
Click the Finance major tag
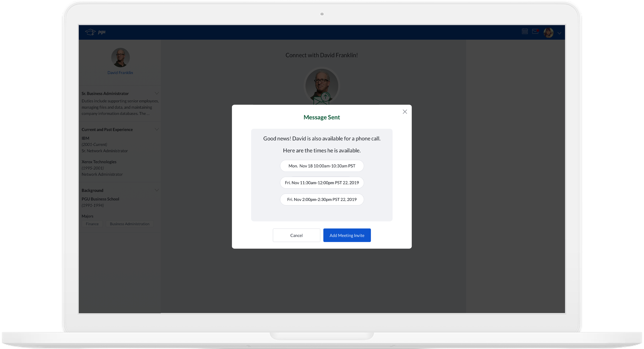pos(92,224)
